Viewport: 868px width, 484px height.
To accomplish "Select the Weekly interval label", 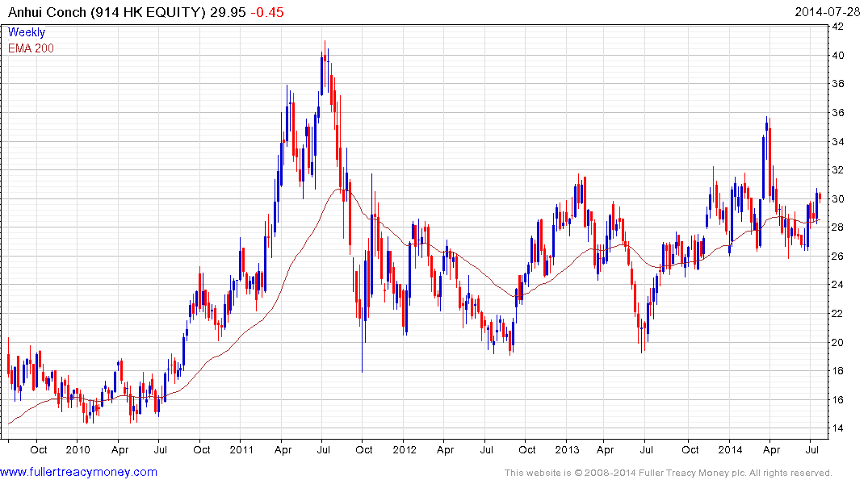I will [27, 32].
